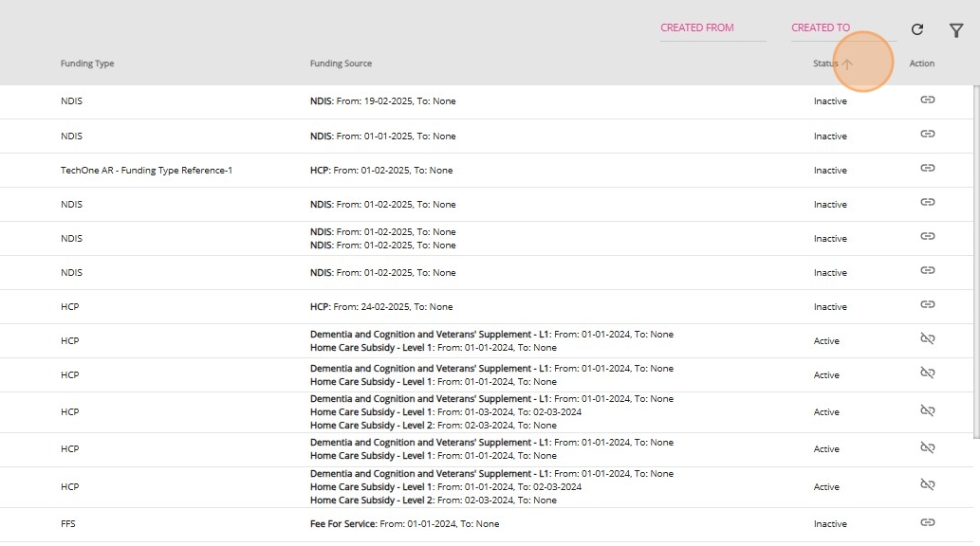Click the link icon on the second NDIS 01-01-2025 row
980x546 pixels.
click(x=928, y=134)
